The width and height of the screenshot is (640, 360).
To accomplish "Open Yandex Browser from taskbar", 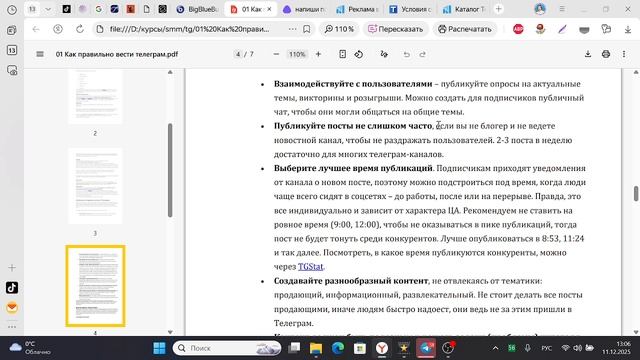I will click(382, 348).
